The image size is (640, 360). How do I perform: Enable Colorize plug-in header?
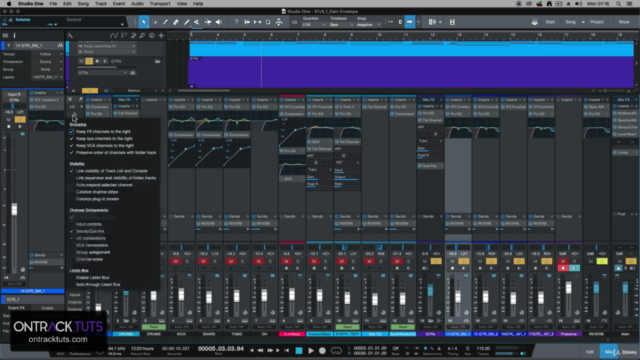point(98,199)
